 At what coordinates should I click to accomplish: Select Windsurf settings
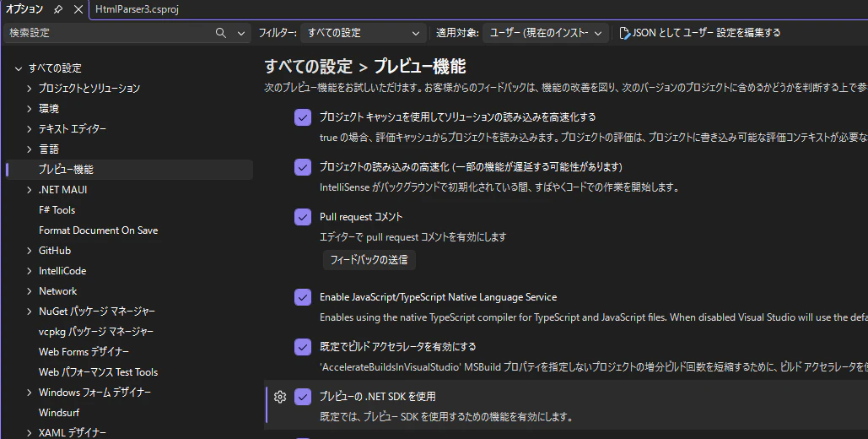point(59,413)
